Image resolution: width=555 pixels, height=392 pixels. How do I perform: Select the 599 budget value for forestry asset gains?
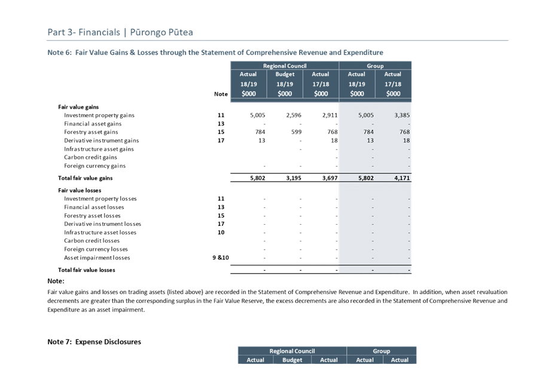[x=296, y=132]
